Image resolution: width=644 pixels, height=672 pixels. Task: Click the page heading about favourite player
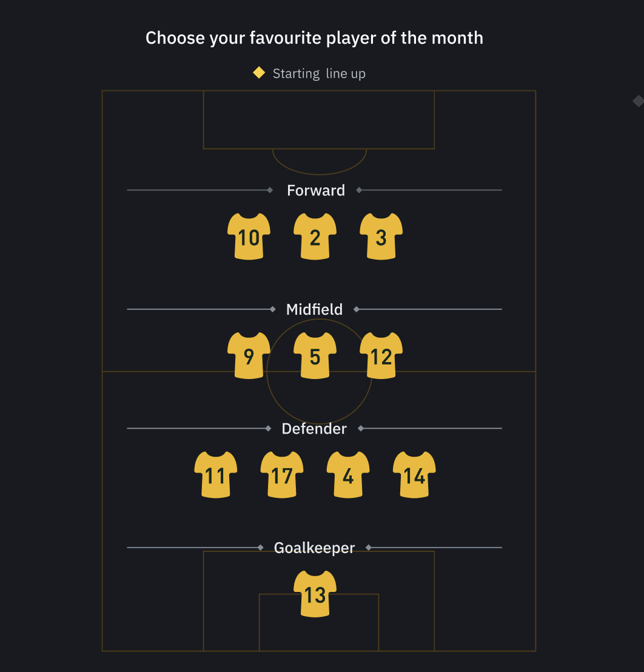[x=315, y=38]
